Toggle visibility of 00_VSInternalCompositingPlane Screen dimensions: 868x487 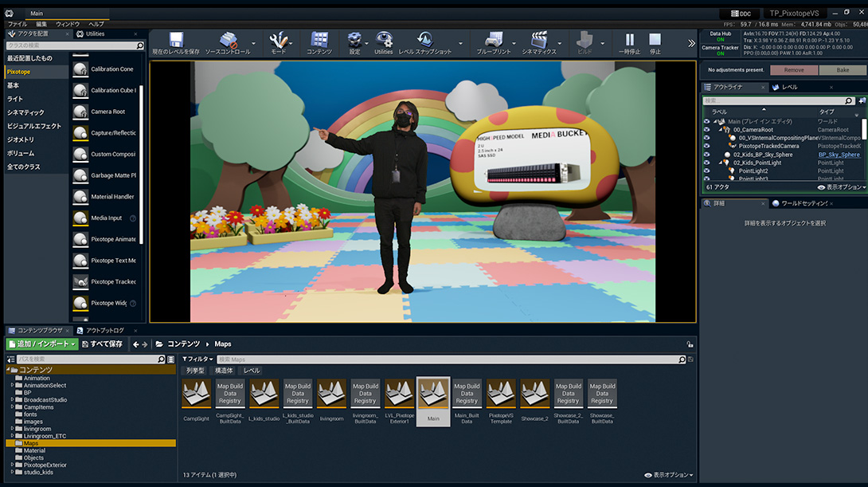[x=706, y=138]
